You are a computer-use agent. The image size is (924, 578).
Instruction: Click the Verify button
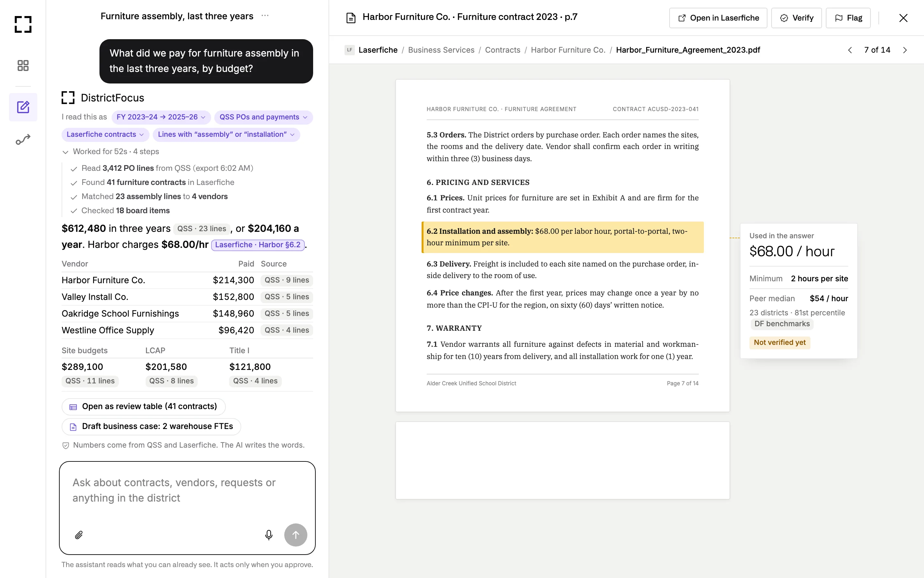click(796, 18)
